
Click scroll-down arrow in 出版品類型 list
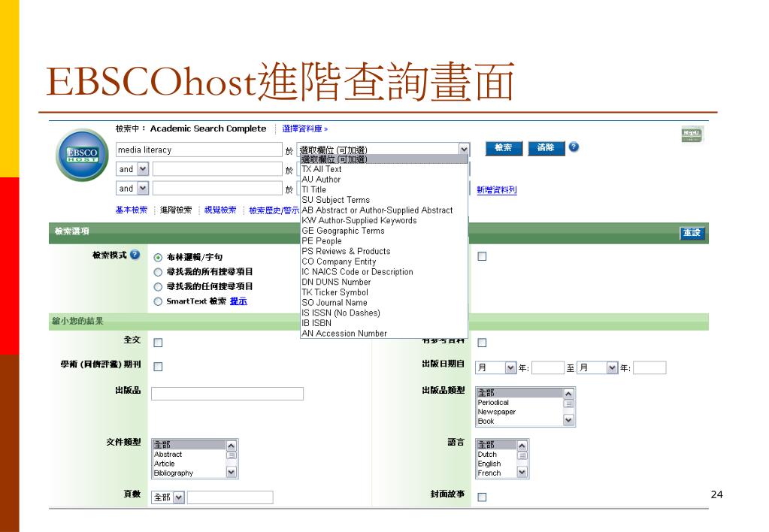tap(568, 420)
